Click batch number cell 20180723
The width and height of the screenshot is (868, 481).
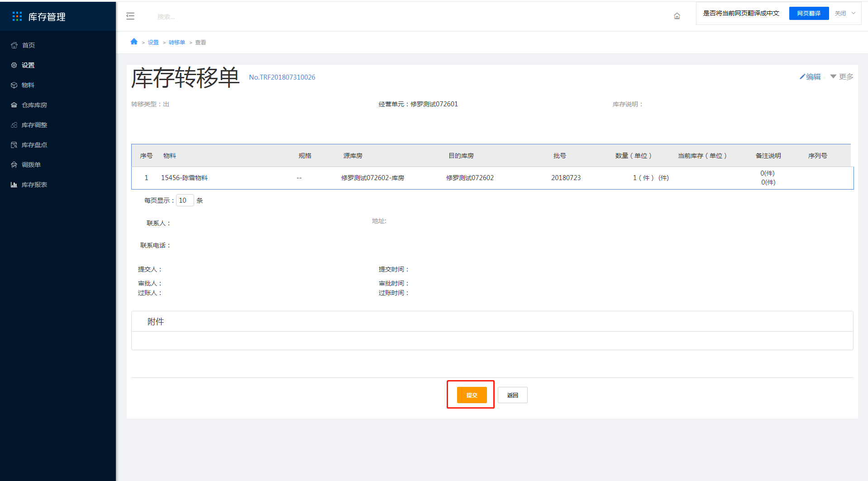click(566, 178)
